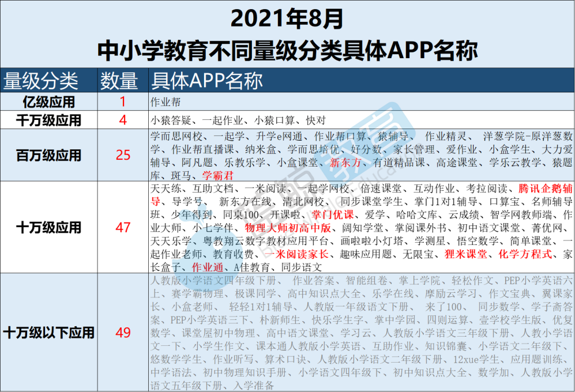The height and width of the screenshot is (392, 575).
Task: Select the count '49' for 十万级以下应用
Action: pyautogui.click(x=123, y=333)
